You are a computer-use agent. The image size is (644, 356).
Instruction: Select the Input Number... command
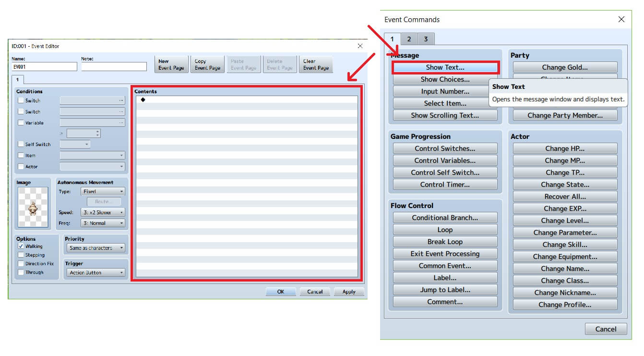click(x=445, y=91)
